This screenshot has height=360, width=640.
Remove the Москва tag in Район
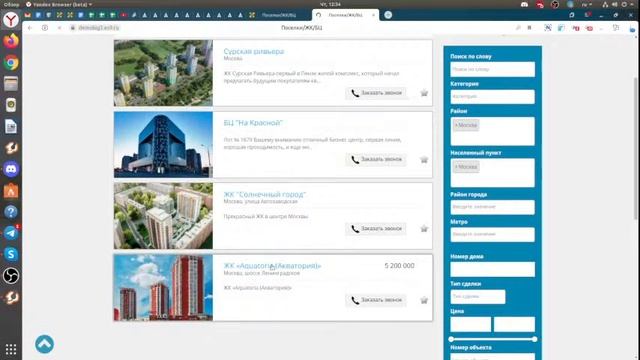[x=456, y=125]
